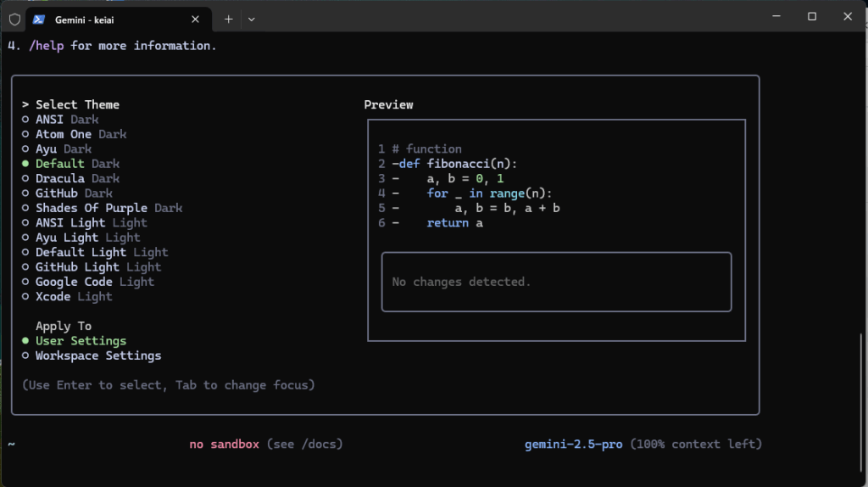868x487 pixels.
Task: Pick the Ayu Light theme
Action: pyautogui.click(x=81, y=238)
